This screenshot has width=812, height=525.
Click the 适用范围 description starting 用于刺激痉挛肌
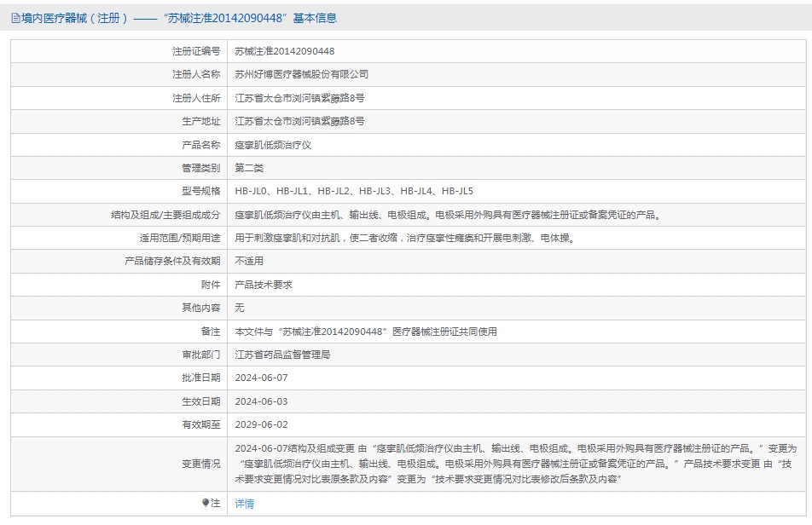405,238
